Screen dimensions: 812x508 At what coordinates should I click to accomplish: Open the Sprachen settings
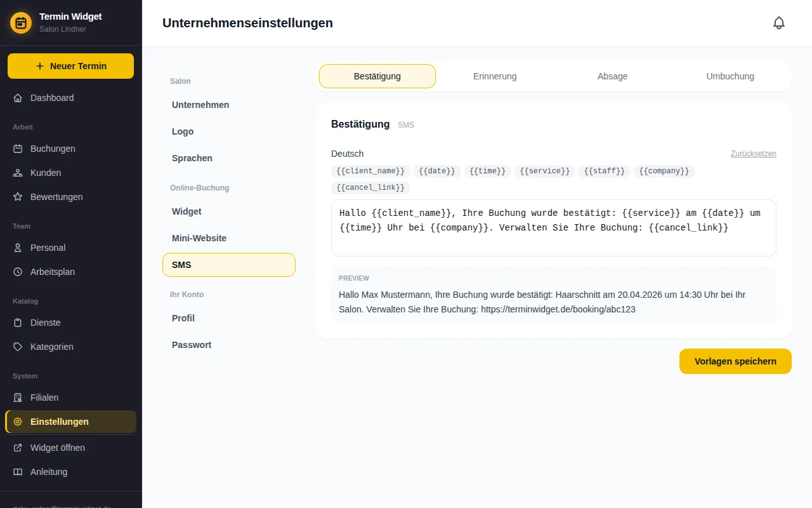[229, 158]
